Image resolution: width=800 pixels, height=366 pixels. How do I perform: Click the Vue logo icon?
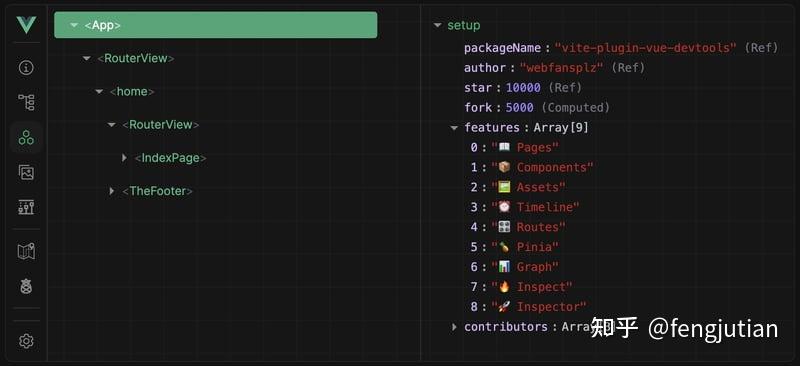[x=26, y=25]
